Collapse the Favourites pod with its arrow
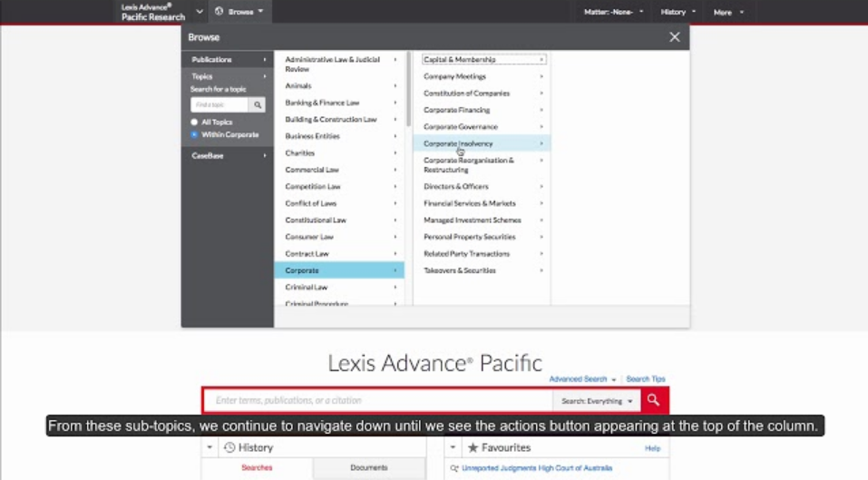 453,447
